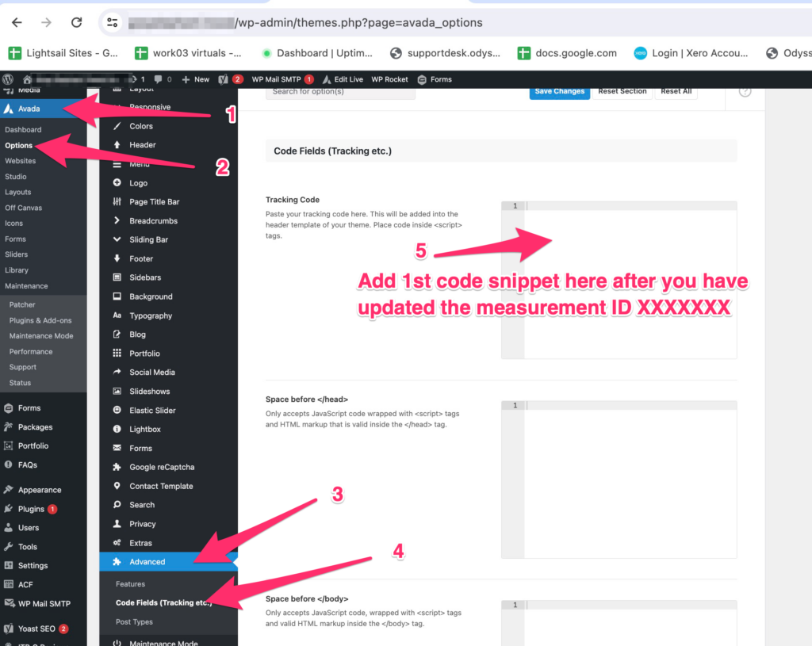Open Avada Options submenu item
The height and width of the screenshot is (646, 812).
pos(19,146)
